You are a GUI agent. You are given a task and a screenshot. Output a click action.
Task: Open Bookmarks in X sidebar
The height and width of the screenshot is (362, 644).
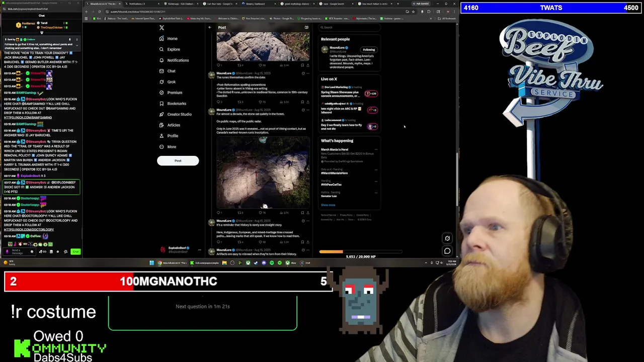(x=173, y=104)
